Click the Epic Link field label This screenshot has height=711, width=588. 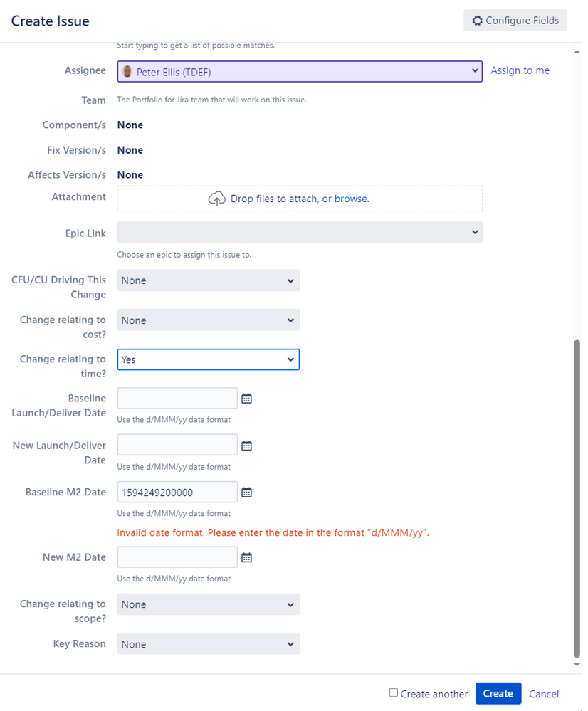85,233
